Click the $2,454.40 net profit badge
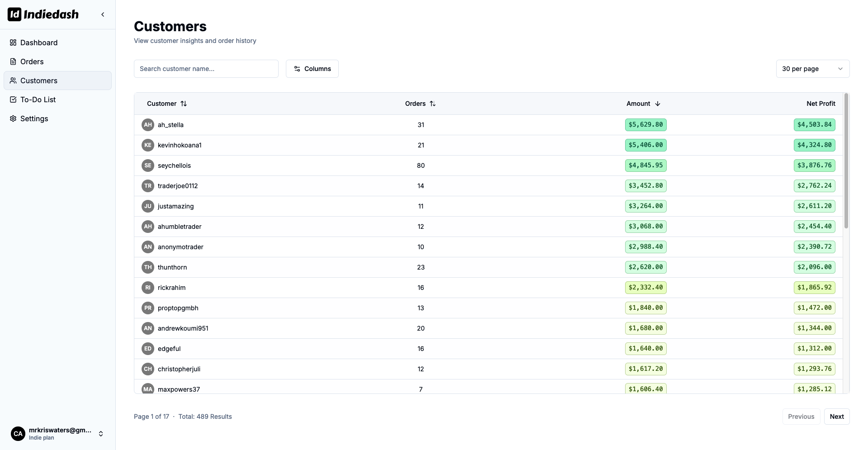The height and width of the screenshot is (450, 868). pyautogui.click(x=814, y=227)
